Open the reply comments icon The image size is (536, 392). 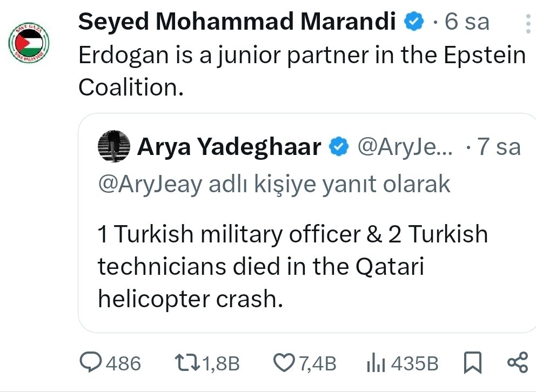(x=90, y=363)
